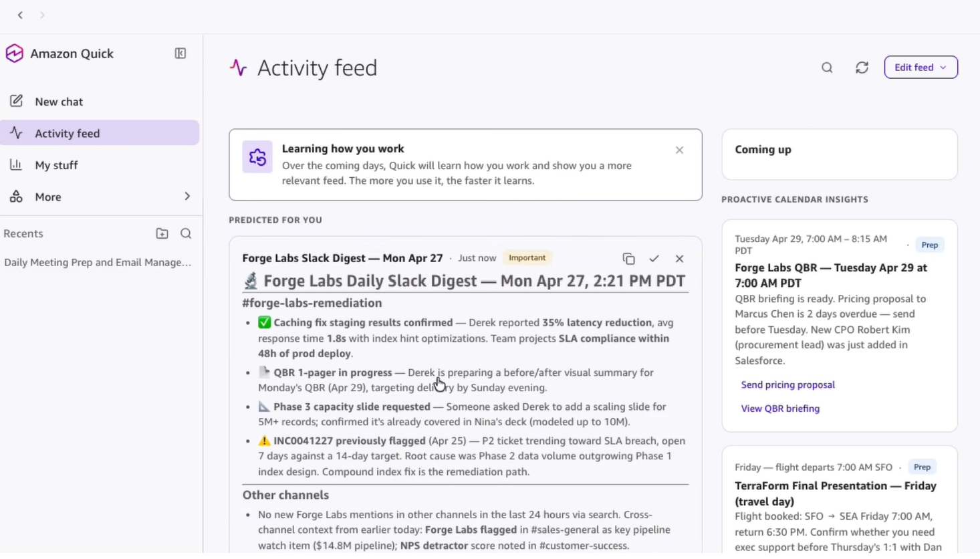Click the Amazon Quick logo
980x559 pixels.
(15, 53)
